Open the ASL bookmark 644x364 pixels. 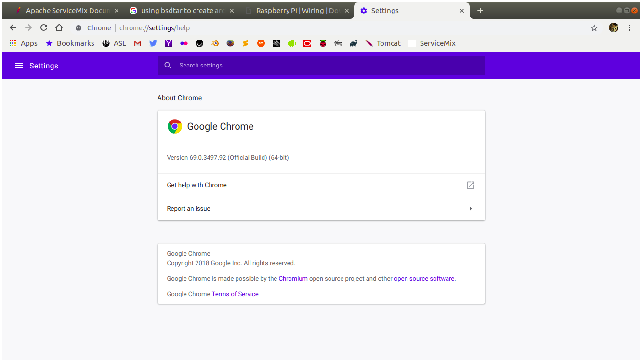point(114,43)
